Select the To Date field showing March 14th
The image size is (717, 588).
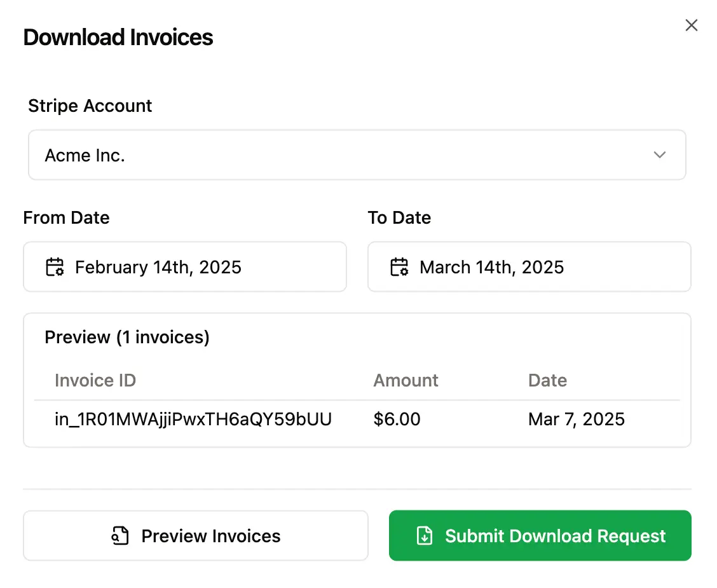pos(529,267)
